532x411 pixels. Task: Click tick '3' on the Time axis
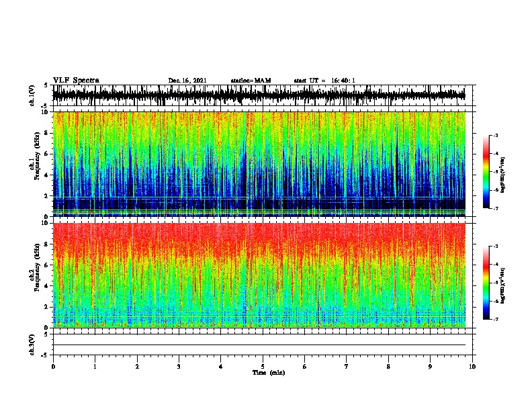point(179,367)
